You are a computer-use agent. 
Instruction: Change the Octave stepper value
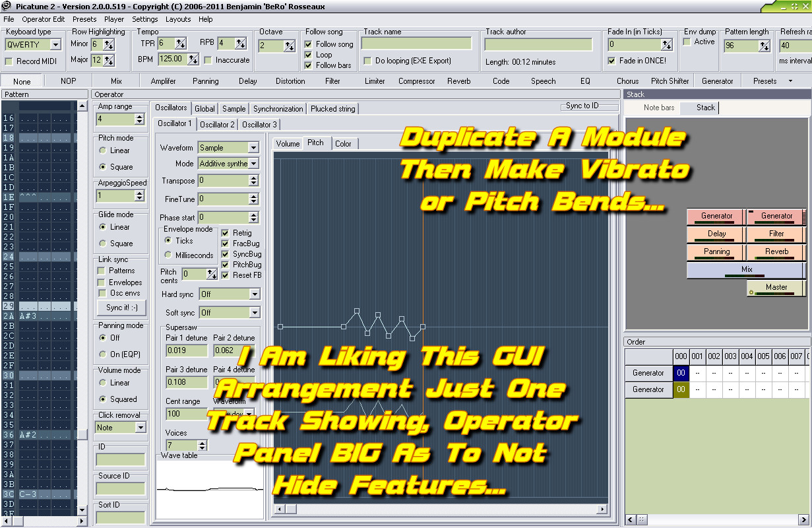click(289, 46)
